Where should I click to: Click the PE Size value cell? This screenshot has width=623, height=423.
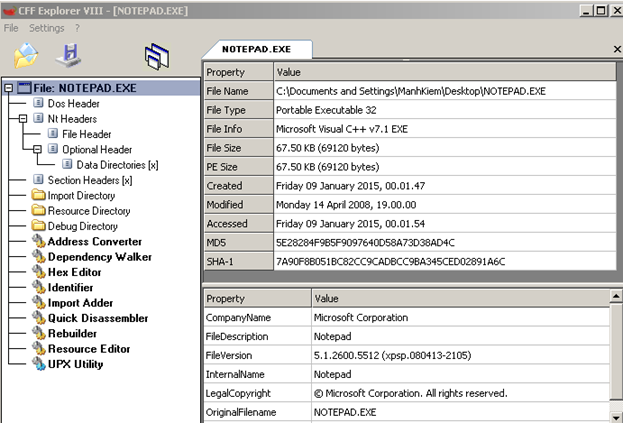coord(445,167)
